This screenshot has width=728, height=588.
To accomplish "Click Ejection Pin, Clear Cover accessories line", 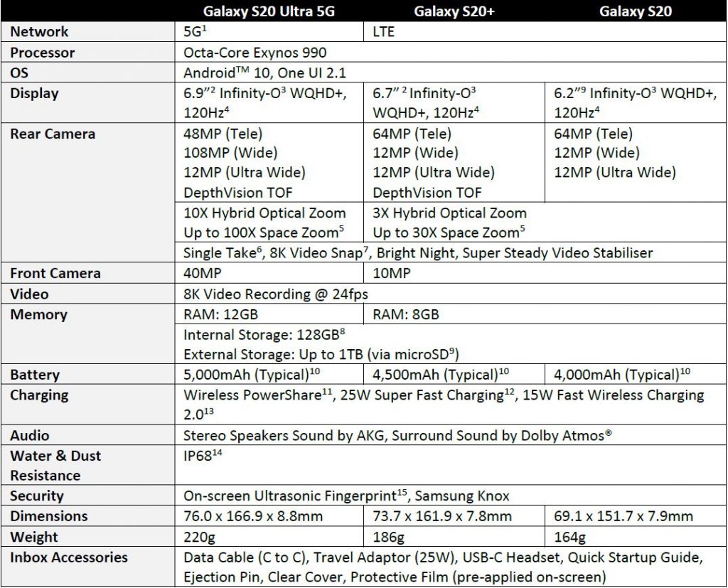I will pyautogui.click(x=395, y=577).
